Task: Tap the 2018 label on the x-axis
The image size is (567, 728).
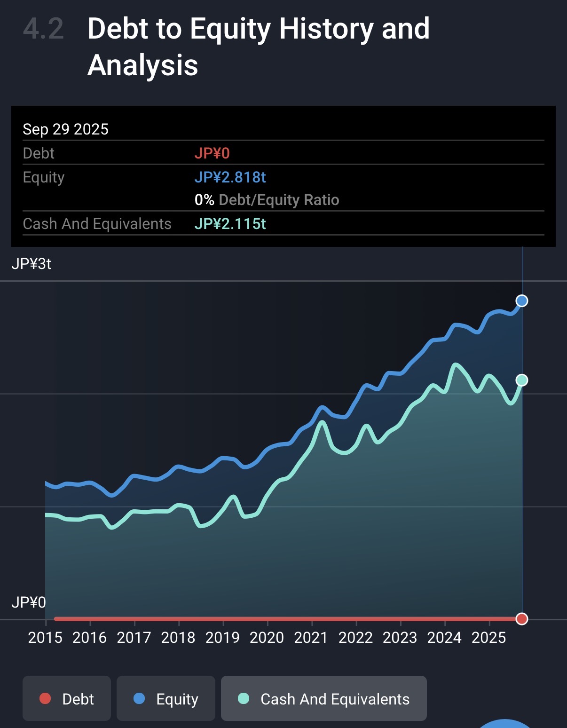Action: click(x=178, y=638)
